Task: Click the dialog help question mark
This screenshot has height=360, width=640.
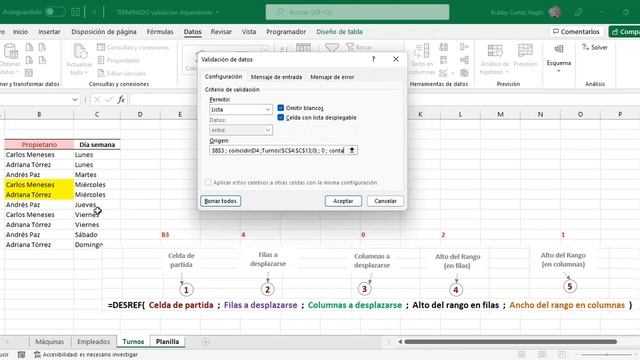Action: [x=373, y=59]
